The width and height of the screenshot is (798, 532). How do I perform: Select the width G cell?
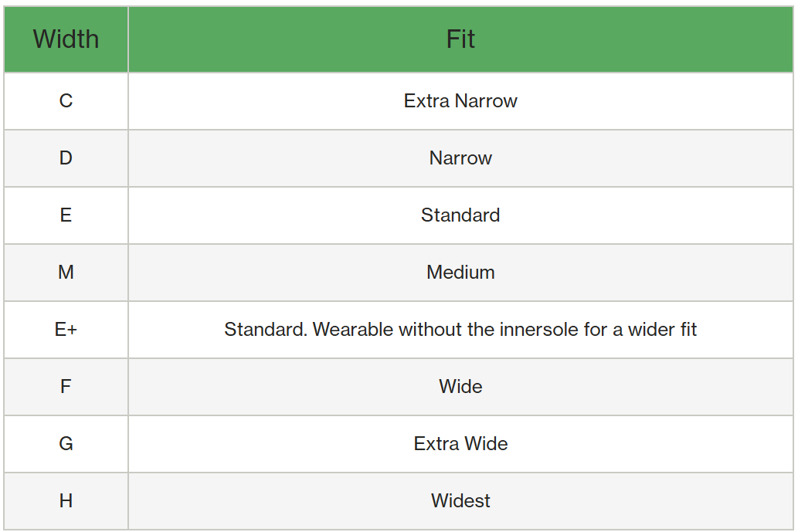click(x=66, y=444)
